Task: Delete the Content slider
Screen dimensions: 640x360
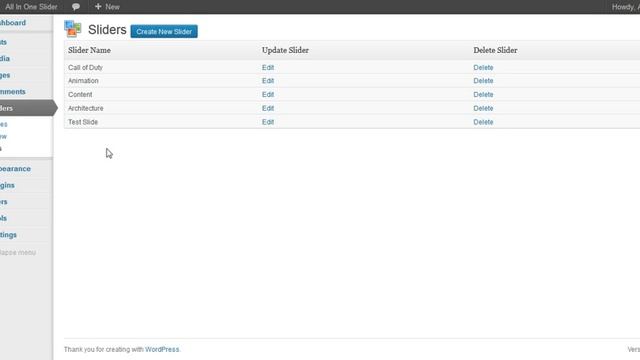Action: (x=483, y=94)
